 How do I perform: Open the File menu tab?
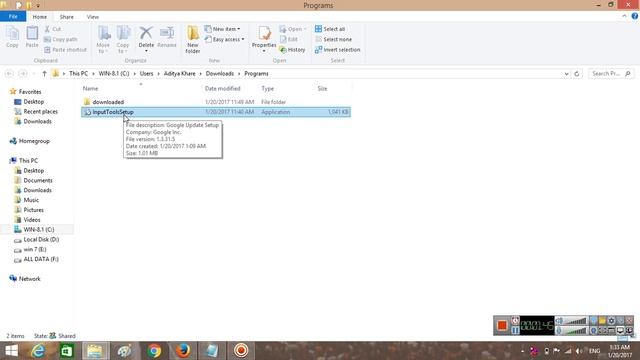(x=13, y=17)
